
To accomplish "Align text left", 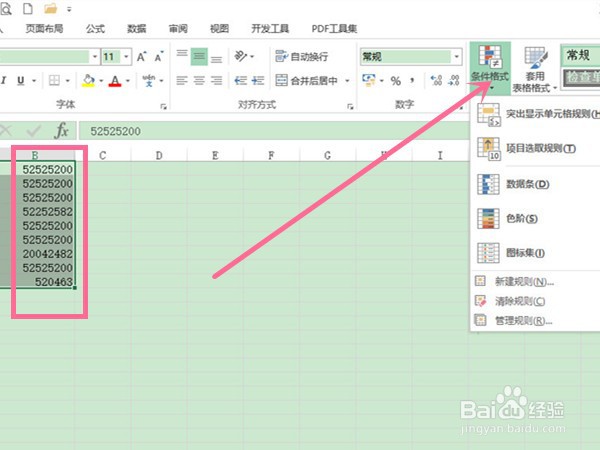I will (182, 80).
